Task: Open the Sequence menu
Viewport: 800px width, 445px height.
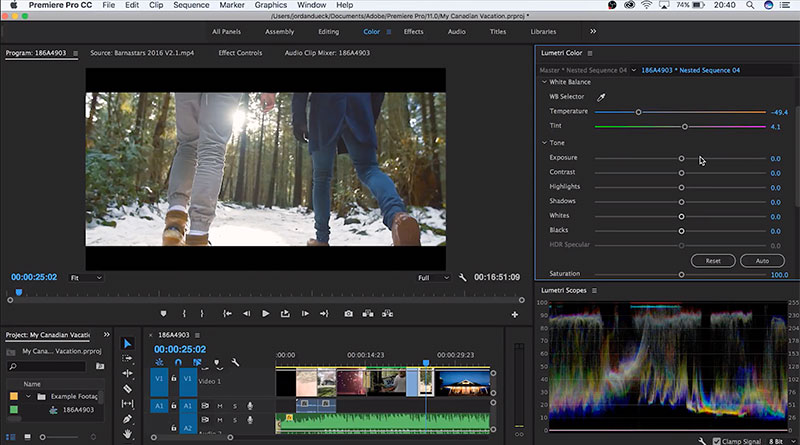Action: click(191, 5)
